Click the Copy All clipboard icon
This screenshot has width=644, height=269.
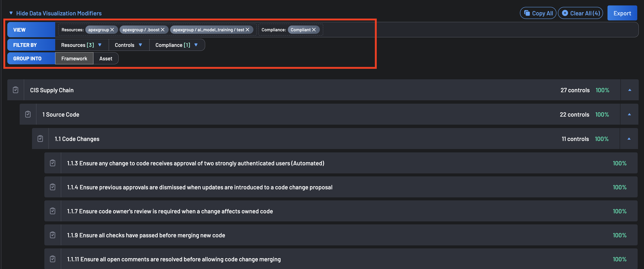pyautogui.click(x=527, y=13)
